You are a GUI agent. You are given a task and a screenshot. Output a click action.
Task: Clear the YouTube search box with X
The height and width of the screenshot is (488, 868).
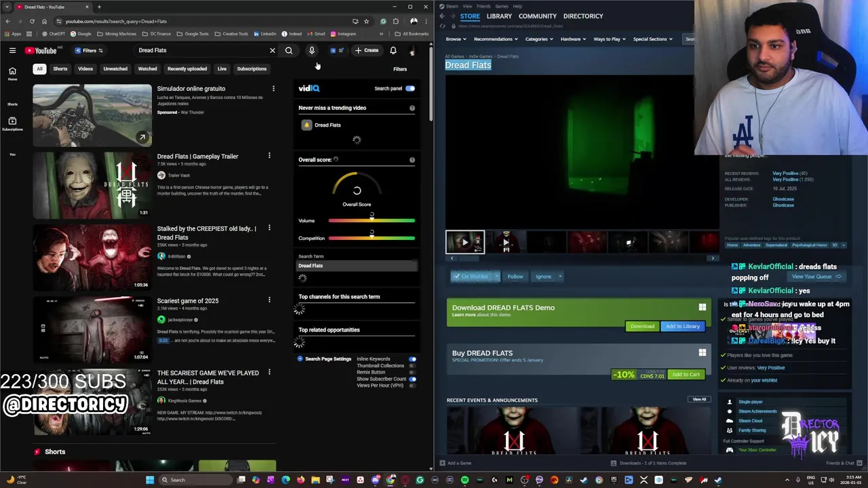pyautogui.click(x=273, y=50)
